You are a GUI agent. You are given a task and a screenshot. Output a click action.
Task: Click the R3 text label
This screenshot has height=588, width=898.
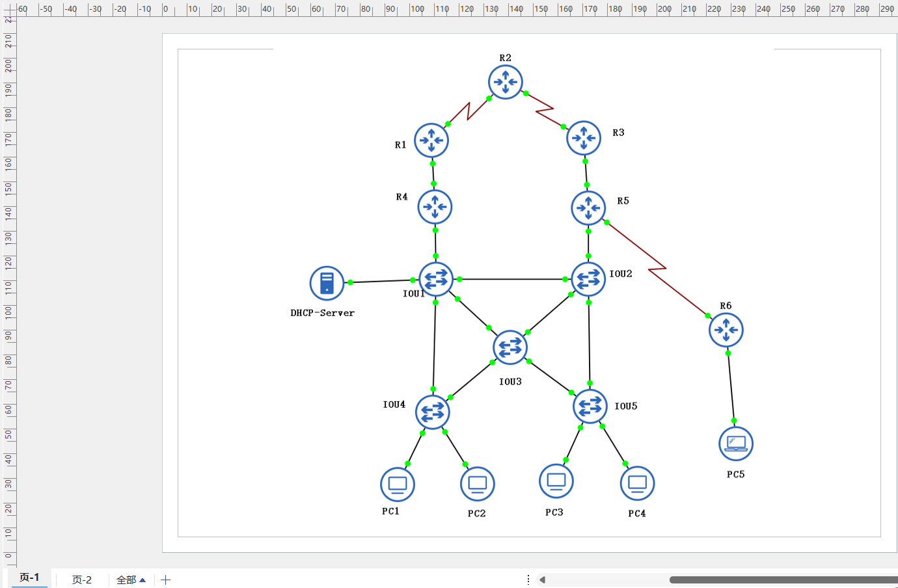(618, 133)
